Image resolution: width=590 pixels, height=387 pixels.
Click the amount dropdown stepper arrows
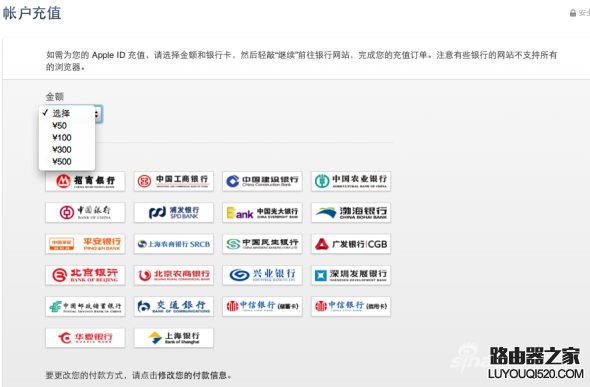tap(97, 114)
